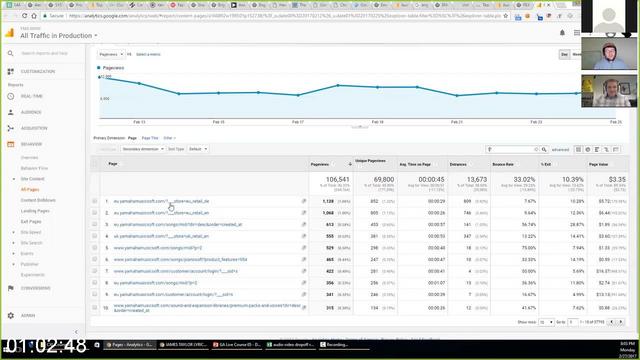
Task: Click the Go to page number field
Action: tap(573, 322)
